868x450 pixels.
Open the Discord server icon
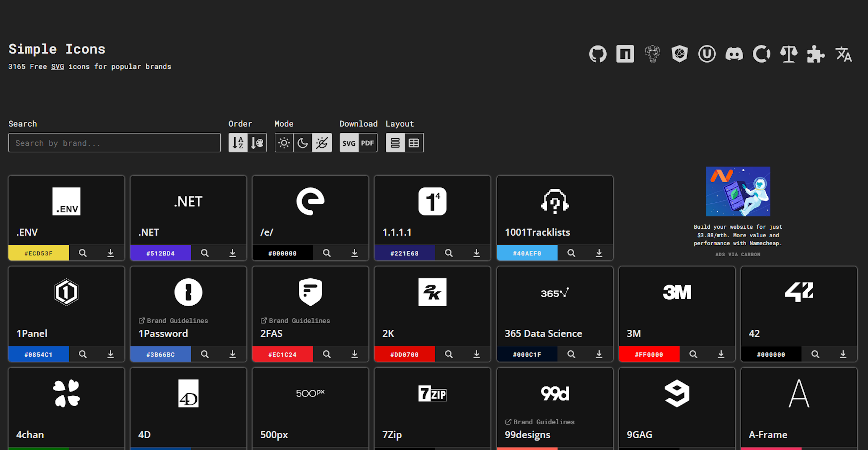(x=734, y=54)
